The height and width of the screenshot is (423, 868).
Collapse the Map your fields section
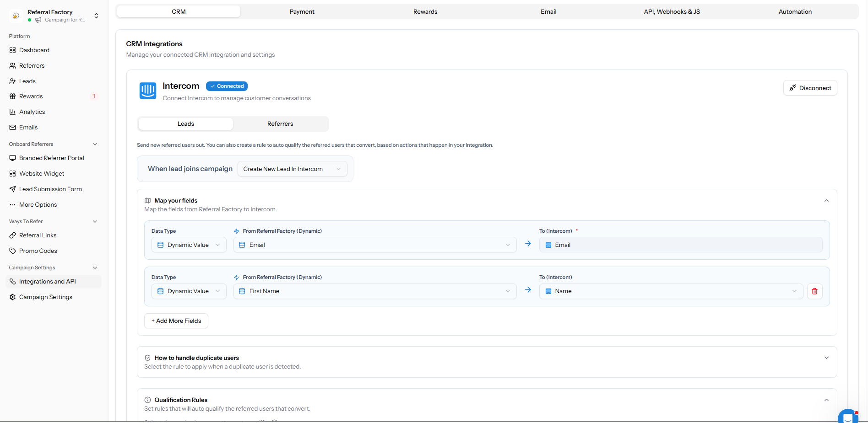[x=826, y=201]
